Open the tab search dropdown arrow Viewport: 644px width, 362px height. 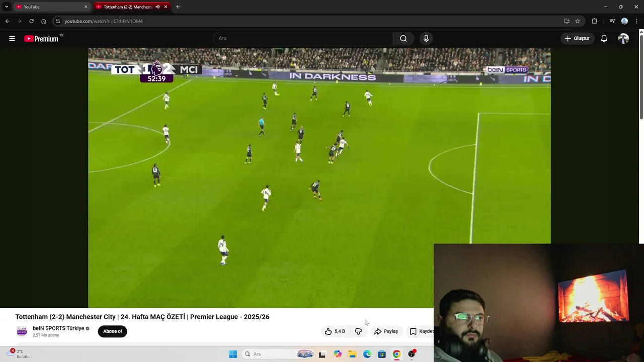click(7, 7)
